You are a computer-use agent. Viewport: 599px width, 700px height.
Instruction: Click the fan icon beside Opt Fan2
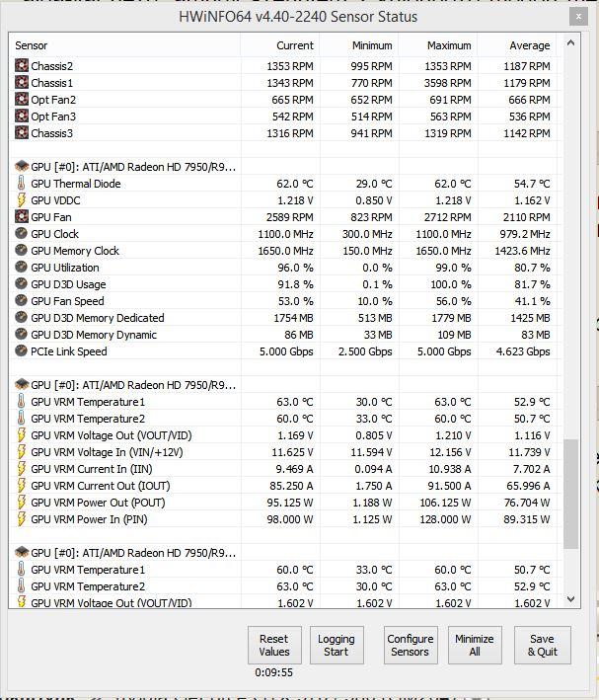point(21,99)
